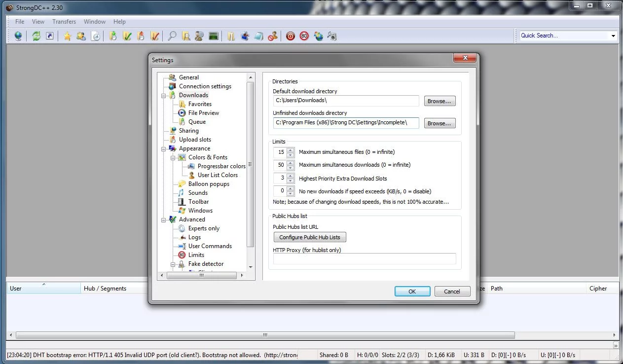
Task: Toggle the speed limiter 80 toolbar icon
Action: 304,36
